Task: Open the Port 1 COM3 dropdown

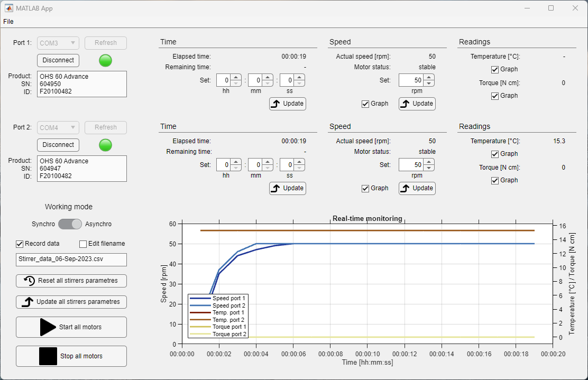Action: pos(58,43)
